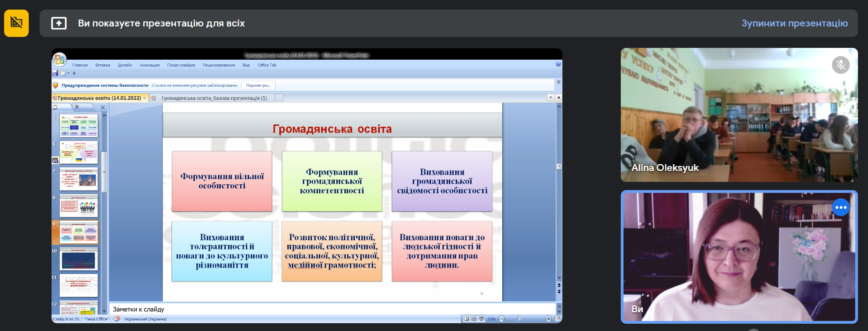Close the security warning message bar
Viewport: 868px width, 331px height.
coord(558,83)
